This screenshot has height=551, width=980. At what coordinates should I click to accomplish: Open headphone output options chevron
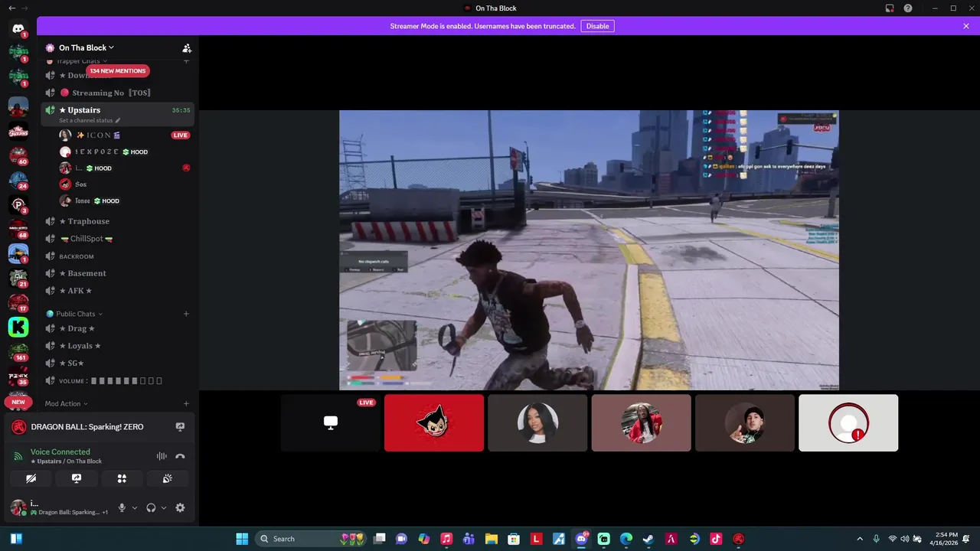(164, 507)
